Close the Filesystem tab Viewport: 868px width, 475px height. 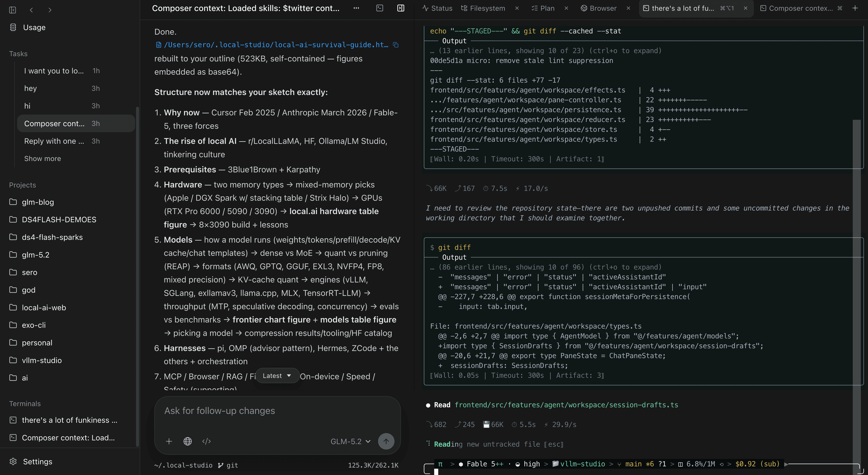517,8
